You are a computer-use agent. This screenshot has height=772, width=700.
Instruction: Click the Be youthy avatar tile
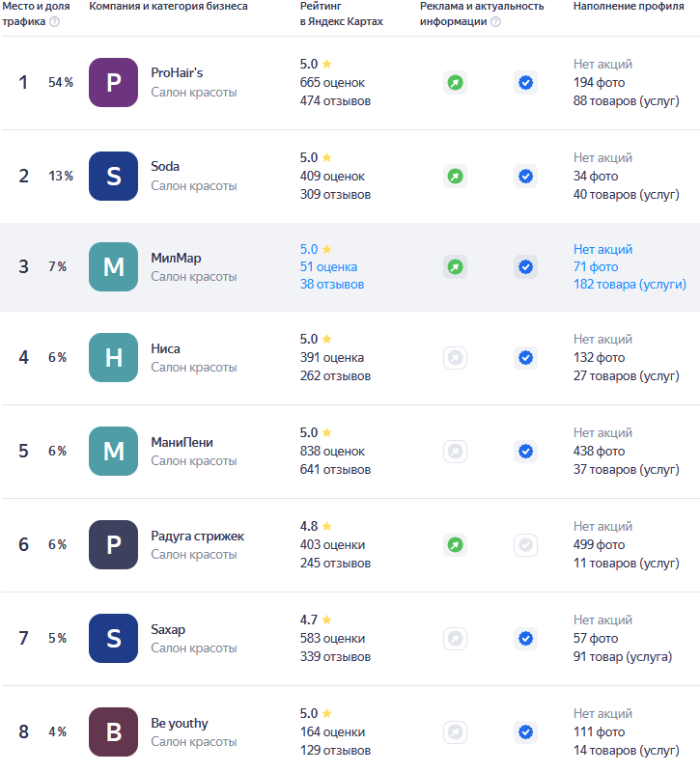(113, 731)
